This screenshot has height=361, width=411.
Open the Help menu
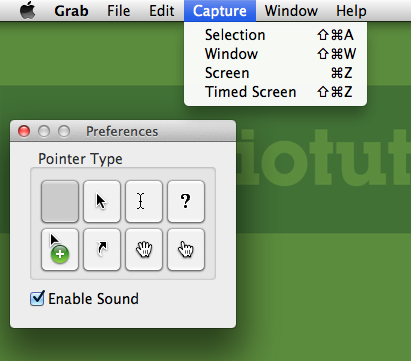tap(351, 11)
